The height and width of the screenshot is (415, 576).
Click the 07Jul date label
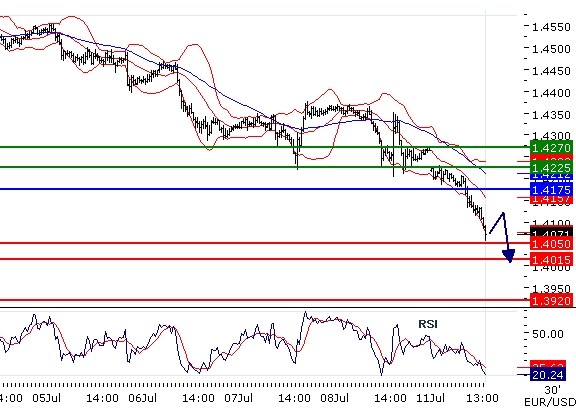point(238,398)
